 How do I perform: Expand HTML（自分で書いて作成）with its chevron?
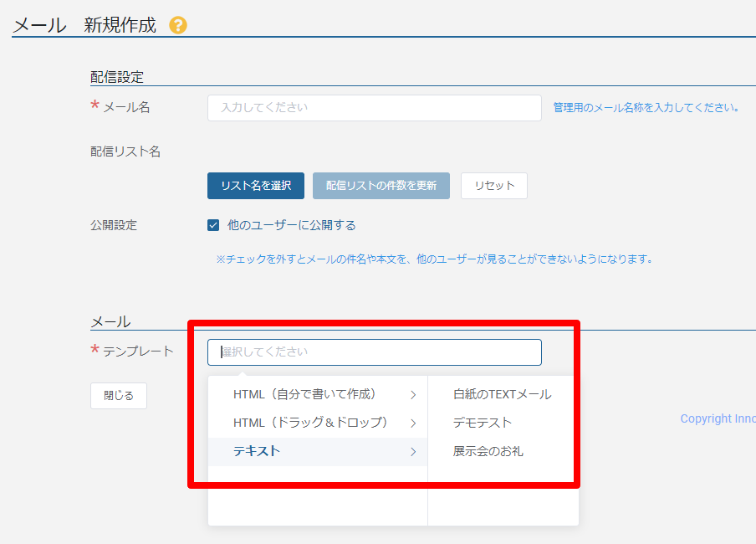(411, 393)
